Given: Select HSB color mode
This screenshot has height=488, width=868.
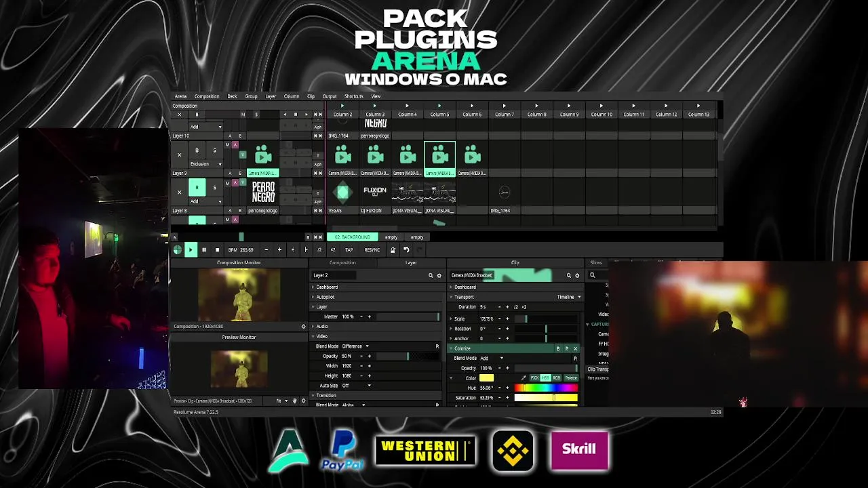Looking at the screenshot, I should (x=546, y=378).
